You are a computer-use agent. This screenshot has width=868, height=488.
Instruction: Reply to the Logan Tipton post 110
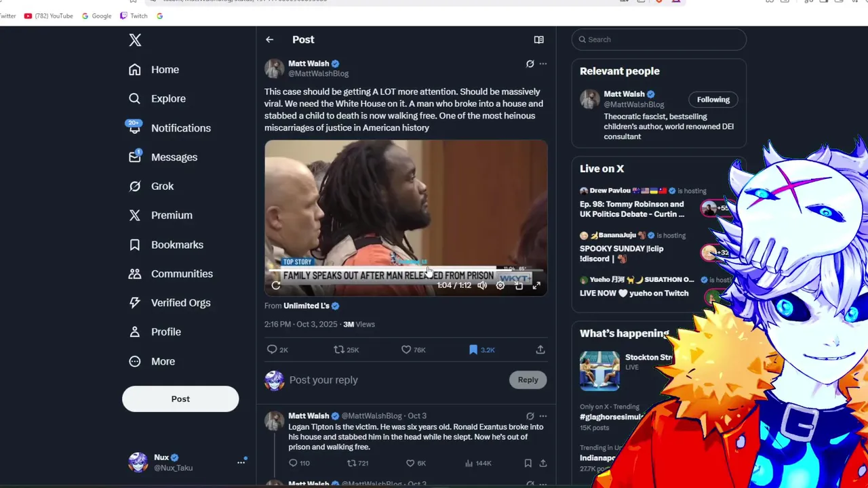(299, 463)
